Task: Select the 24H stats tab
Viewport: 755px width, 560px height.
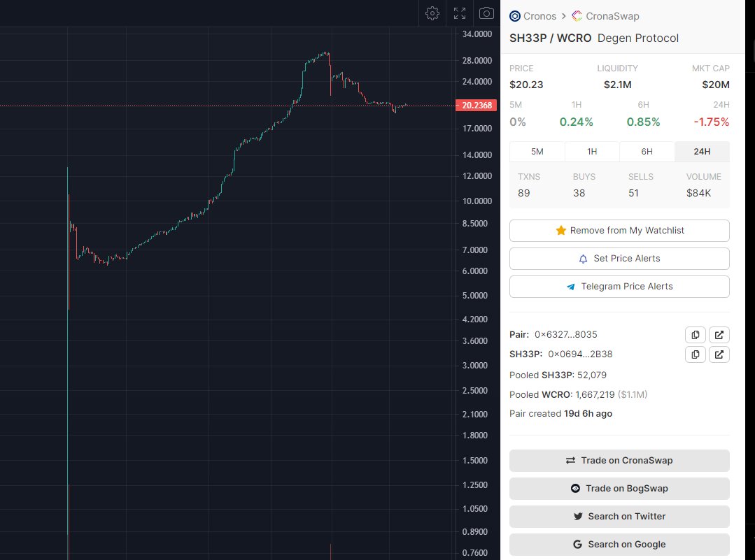Action: (702, 152)
